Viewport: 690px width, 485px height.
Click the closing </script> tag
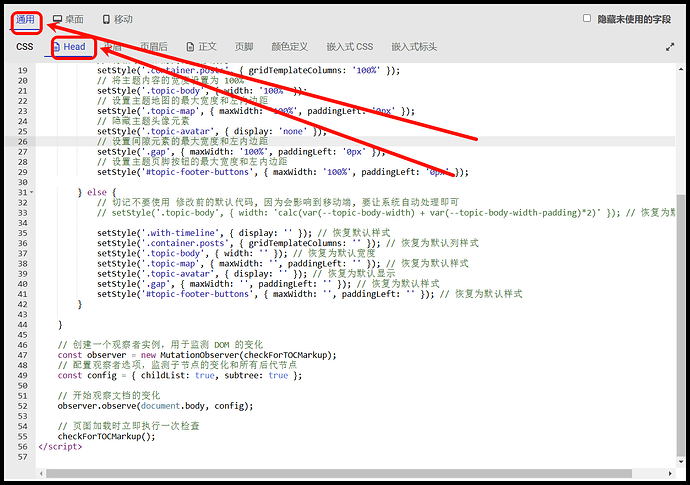(x=60, y=446)
